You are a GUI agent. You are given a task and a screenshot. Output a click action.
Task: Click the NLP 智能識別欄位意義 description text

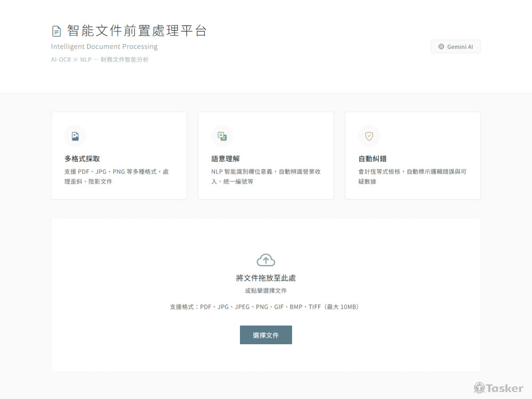[x=265, y=177]
